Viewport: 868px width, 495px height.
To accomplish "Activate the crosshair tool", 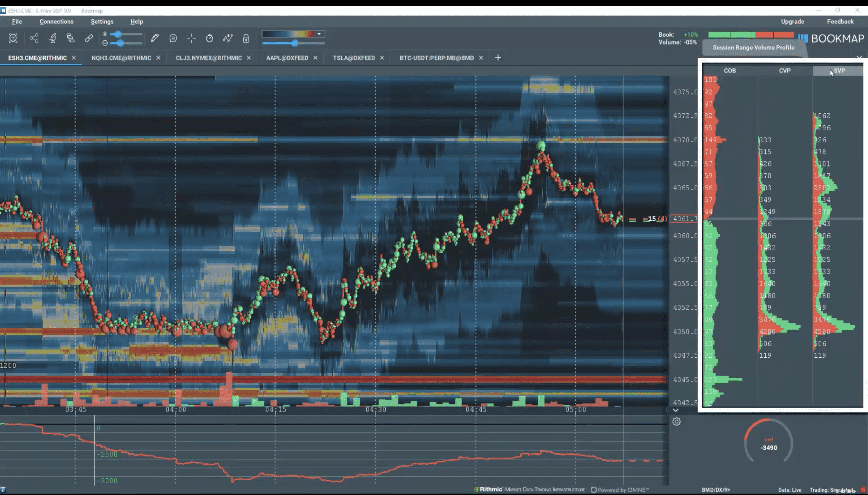I will coord(191,38).
